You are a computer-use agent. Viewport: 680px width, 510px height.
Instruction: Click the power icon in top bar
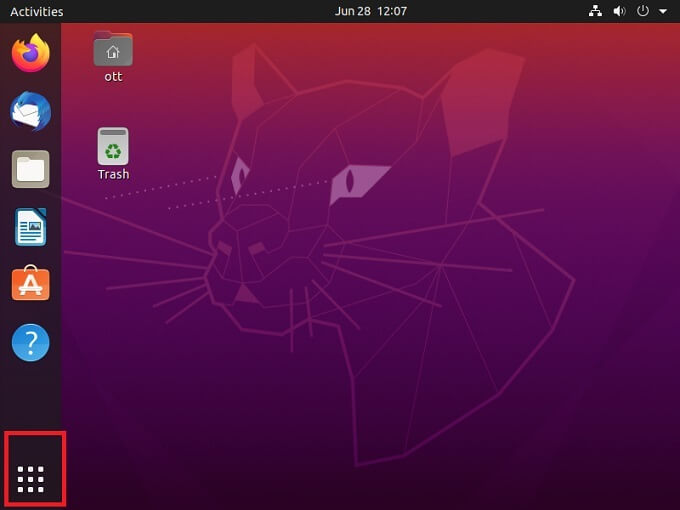pos(643,11)
